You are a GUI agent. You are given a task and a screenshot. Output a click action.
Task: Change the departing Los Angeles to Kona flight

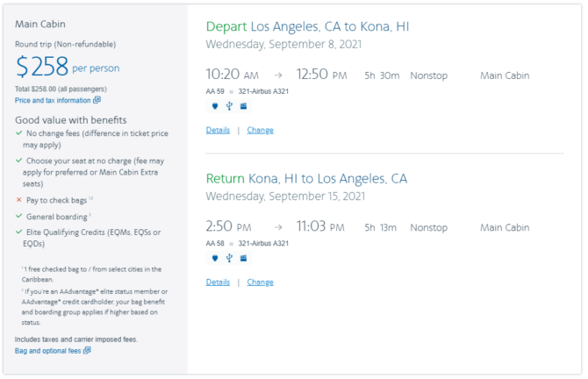coord(261,130)
